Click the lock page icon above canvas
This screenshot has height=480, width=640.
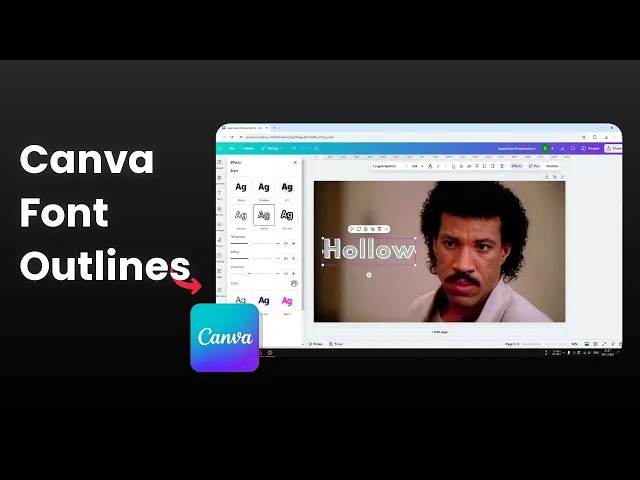point(547,177)
